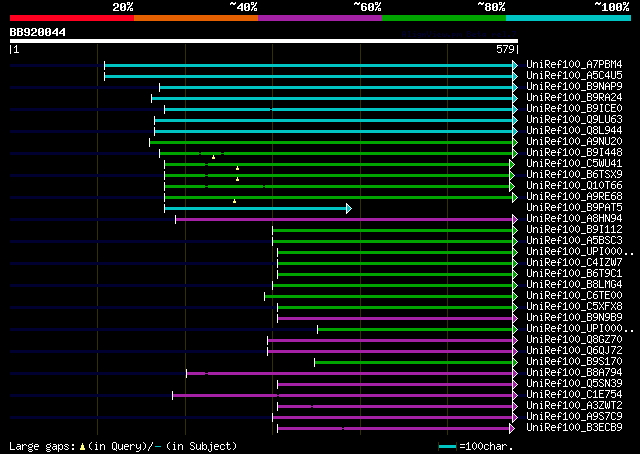Click the yellow gap marker under the B9I448 bar
The width and height of the screenshot is (640, 454).
(x=213, y=157)
